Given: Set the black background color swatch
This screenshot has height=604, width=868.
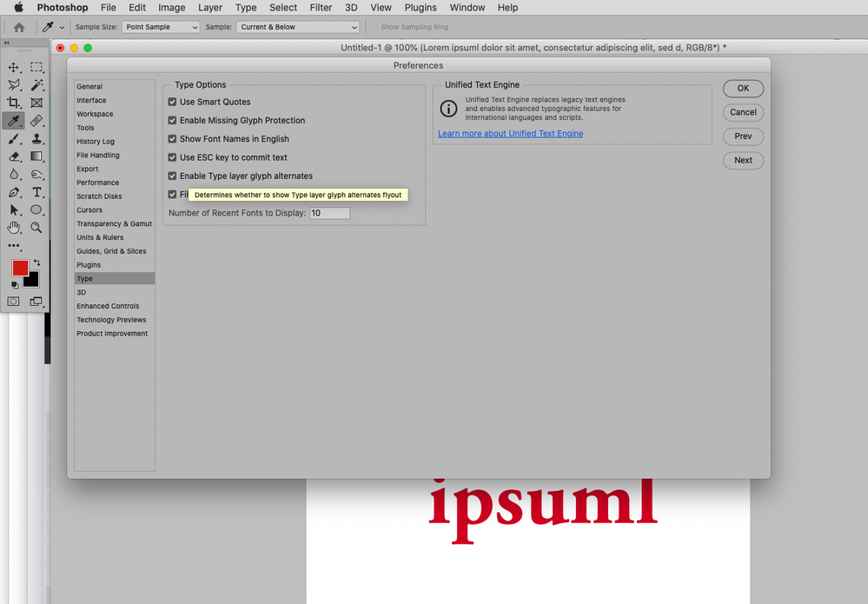Looking at the screenshot, I should (33, 282).
